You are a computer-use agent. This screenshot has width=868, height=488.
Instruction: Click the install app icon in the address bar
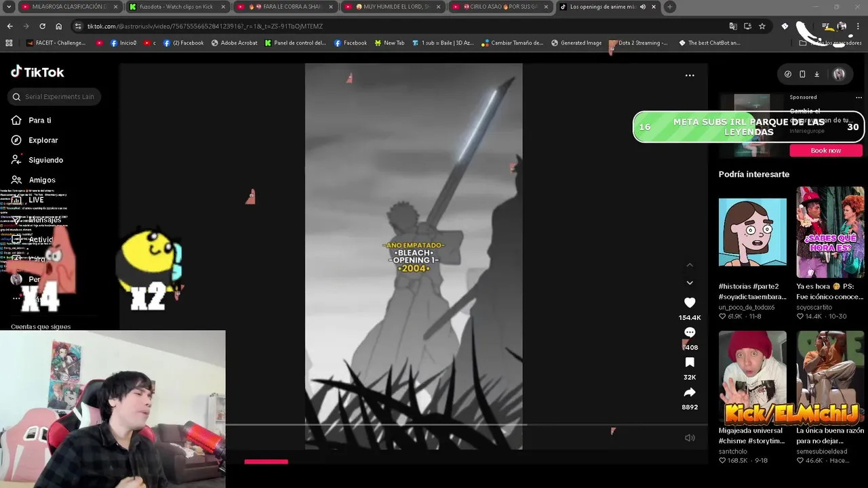[747, 26]
